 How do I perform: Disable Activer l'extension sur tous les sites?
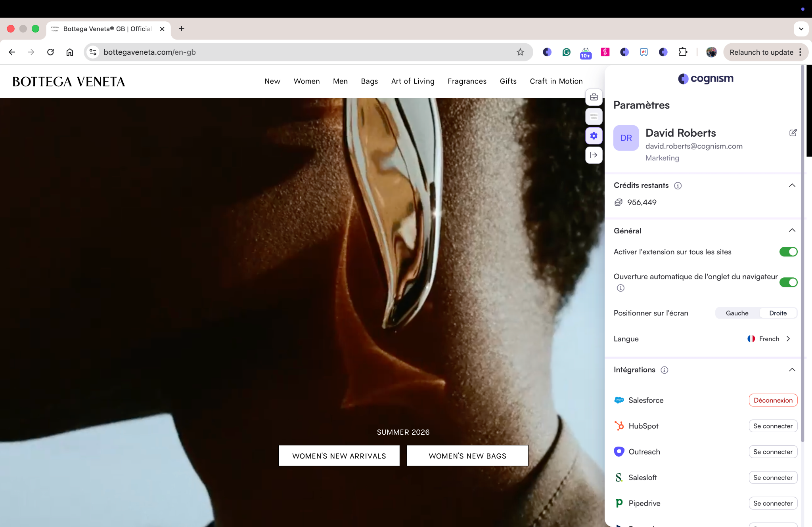(788, 252)
